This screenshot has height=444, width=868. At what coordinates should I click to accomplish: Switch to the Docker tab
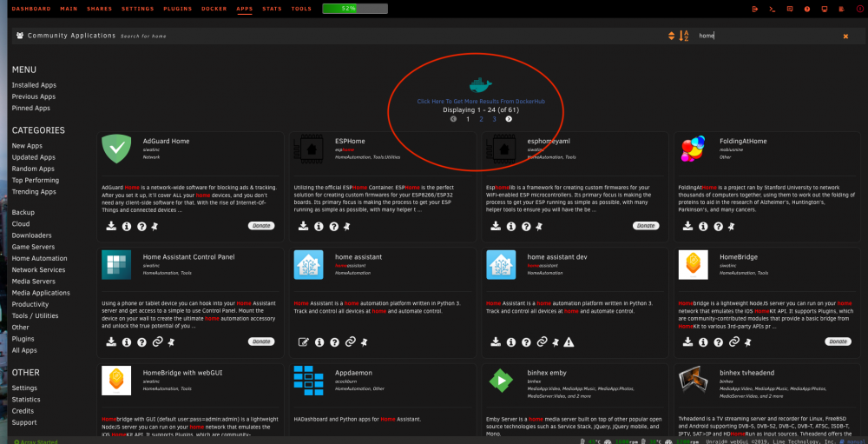(214, 9)
